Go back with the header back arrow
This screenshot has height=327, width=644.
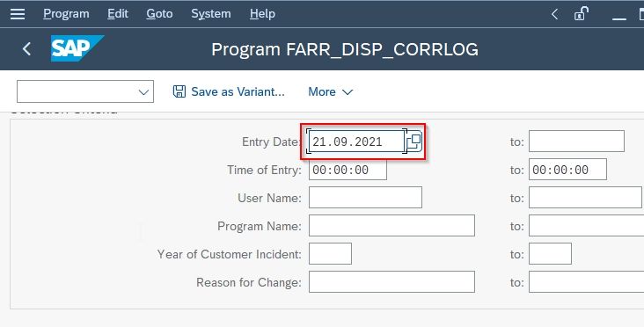point(26,49)
